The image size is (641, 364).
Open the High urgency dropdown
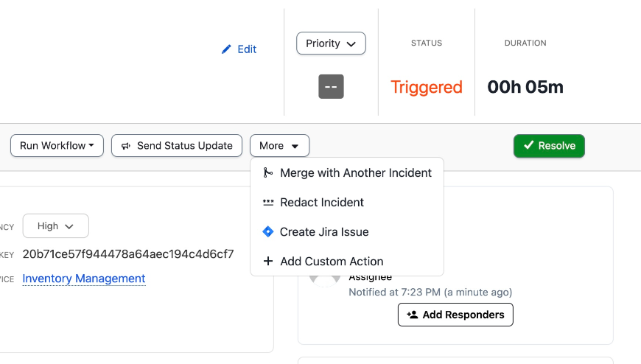point(56,226)
